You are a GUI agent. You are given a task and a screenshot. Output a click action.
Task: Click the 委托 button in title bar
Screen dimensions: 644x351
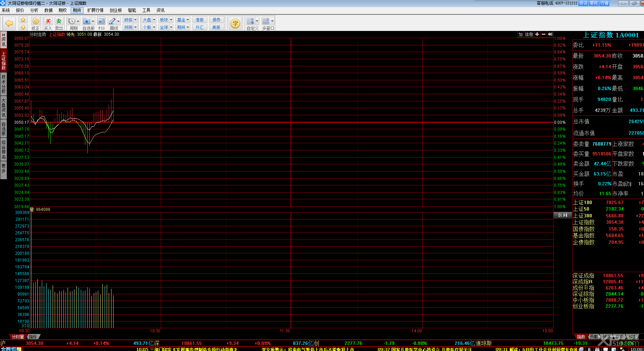click(594, 3)
